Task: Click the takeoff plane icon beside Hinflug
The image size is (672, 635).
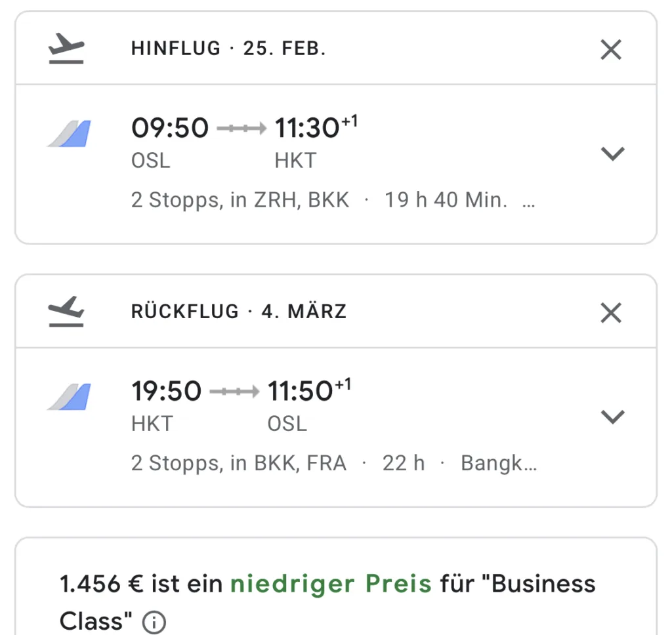Action: point(67,49)
